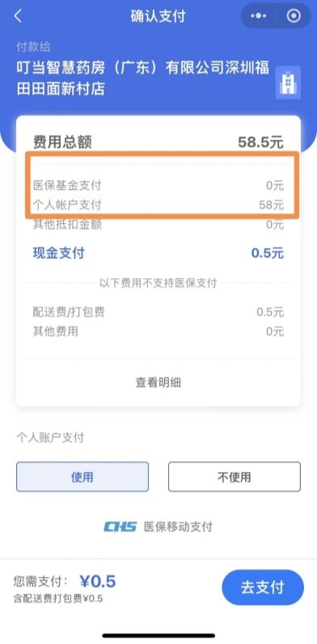Expand 查看明细 fee details

pos(158,383)
